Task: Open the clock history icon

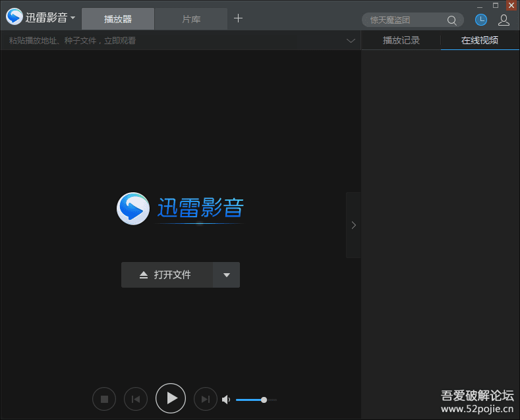Action: (481, 20)
